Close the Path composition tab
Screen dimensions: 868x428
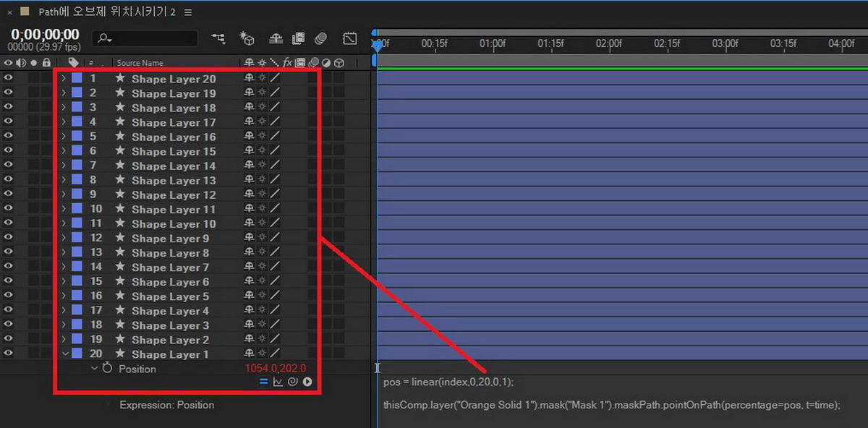(x=9, y=12)
